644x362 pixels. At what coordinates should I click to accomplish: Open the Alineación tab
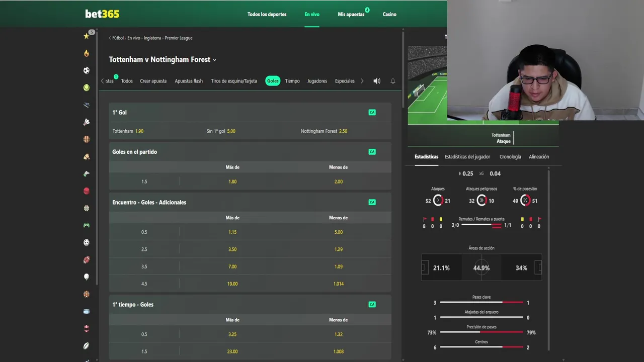[539, 157]
